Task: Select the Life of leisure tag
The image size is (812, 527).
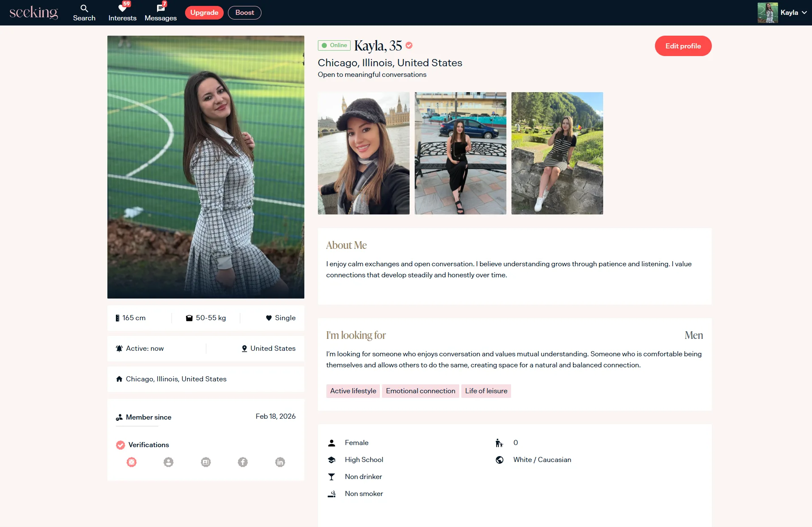Action: point(486,391)
